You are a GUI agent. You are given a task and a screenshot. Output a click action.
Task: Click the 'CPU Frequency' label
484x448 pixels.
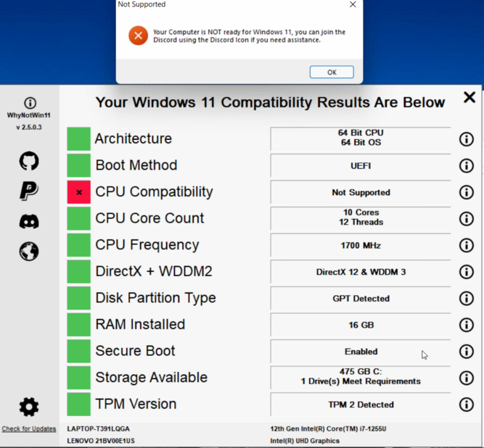click(x=147, y=245)
